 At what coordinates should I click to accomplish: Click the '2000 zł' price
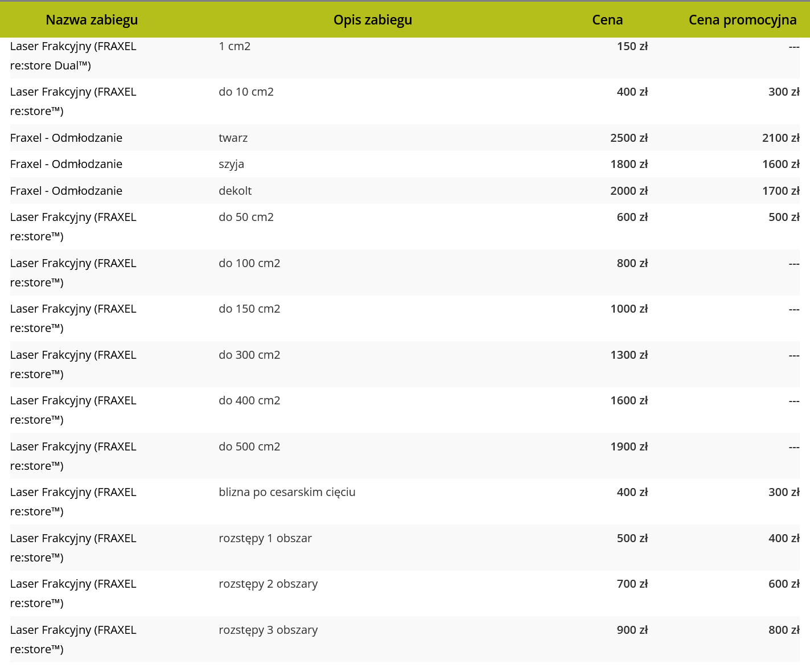click(x=629, y=191)
